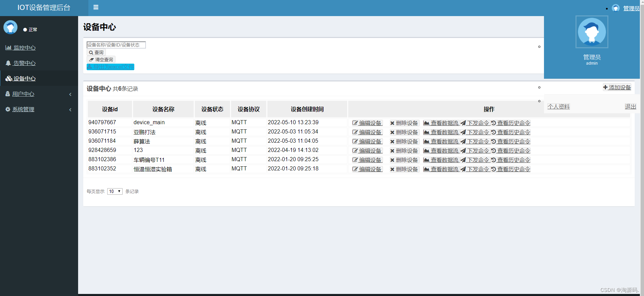Screen dimensions: 644x296
Task: Click the 清空查询 button
Action: (101, 60)
